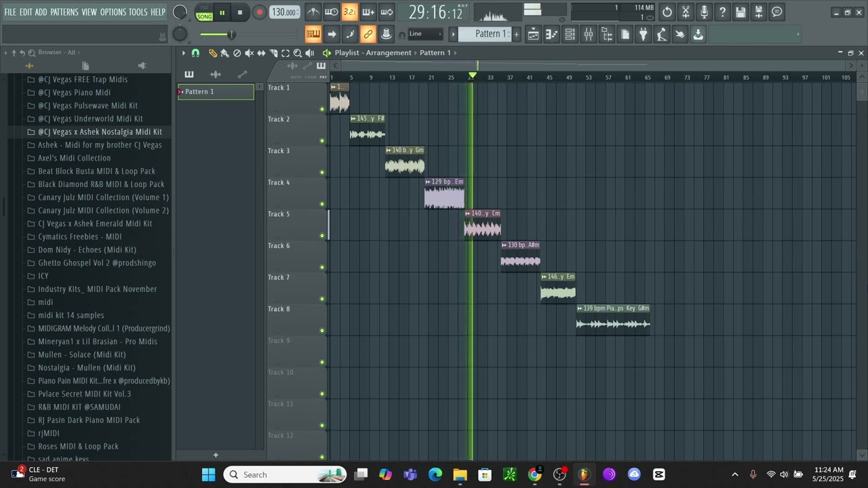Click the undo history icon
The width and height of the screenshot is (868, 488).
(667, 12)
